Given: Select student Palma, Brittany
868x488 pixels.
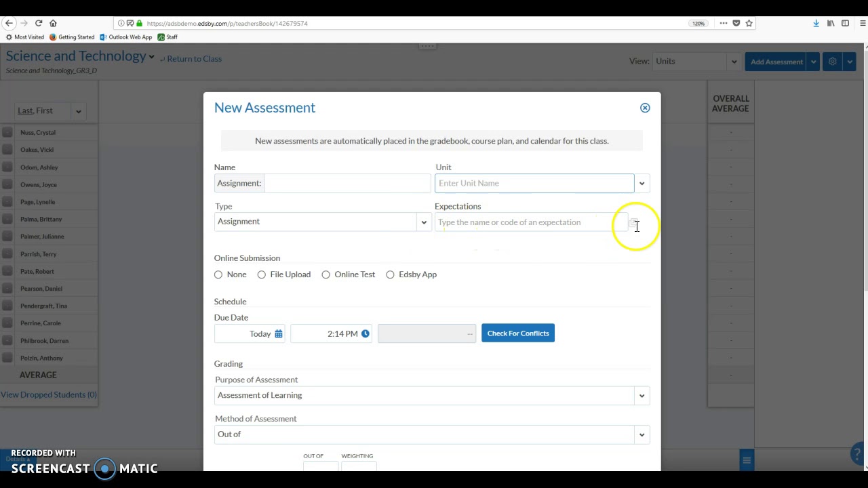Looking at the screenshot, I should pyautogui.click(x=41, y=220).
